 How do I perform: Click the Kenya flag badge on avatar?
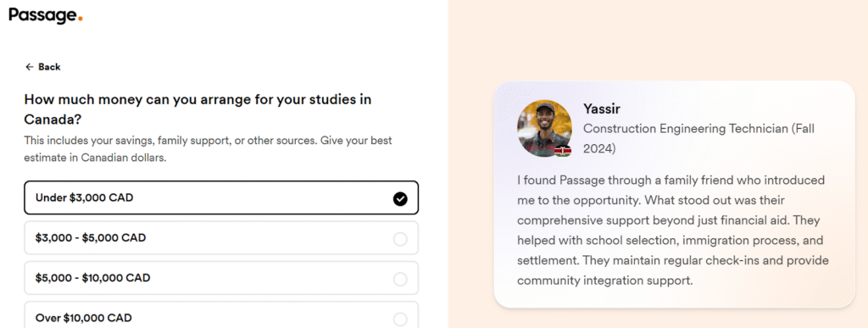[563, 151]
